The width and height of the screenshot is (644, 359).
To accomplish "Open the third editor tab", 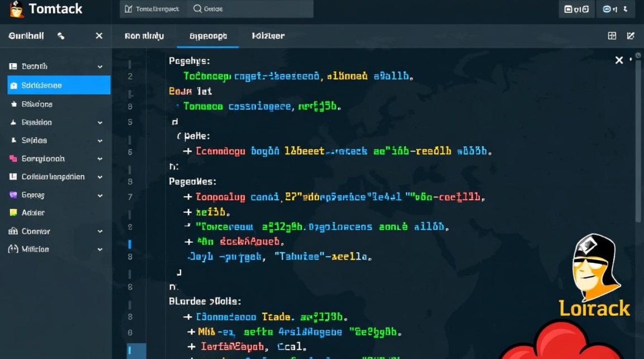I will point(268,36).
